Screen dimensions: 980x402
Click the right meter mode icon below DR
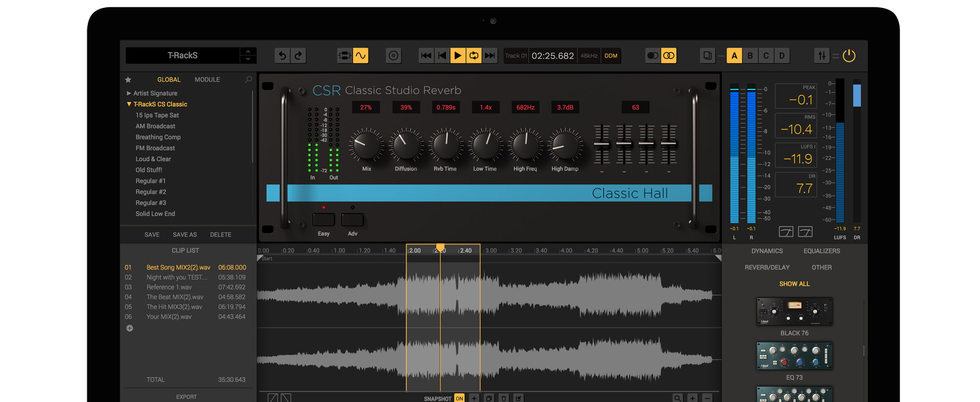(x=805, y=231)
